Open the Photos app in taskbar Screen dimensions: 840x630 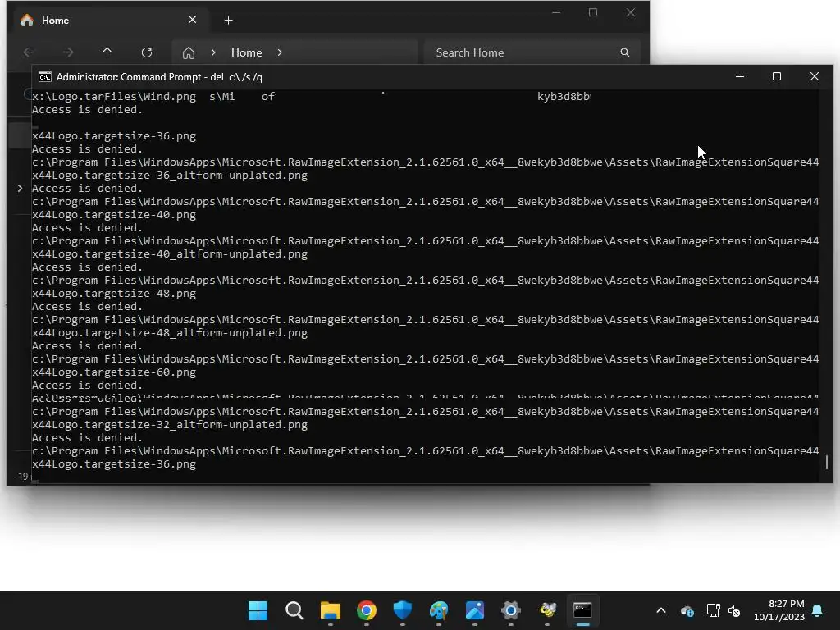475,610
